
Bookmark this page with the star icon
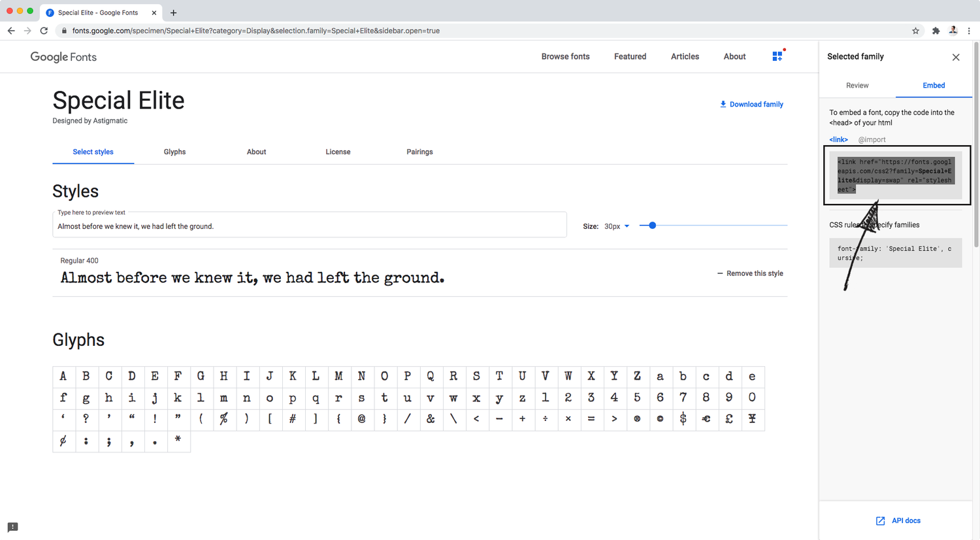(x=915, y=31)
